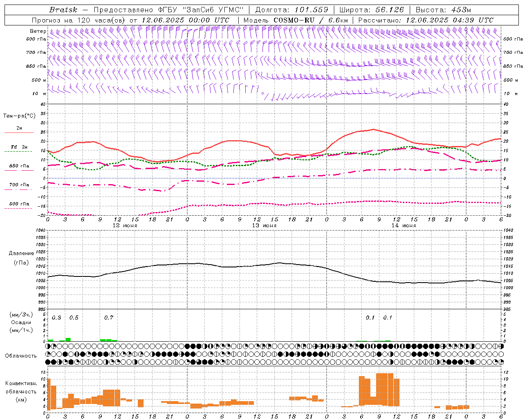Image resolution: width=525 pixels, height=420 pixels.
Task: Click the model name "COSMO-RU / 6.6км"
Action: click(311, 20)
